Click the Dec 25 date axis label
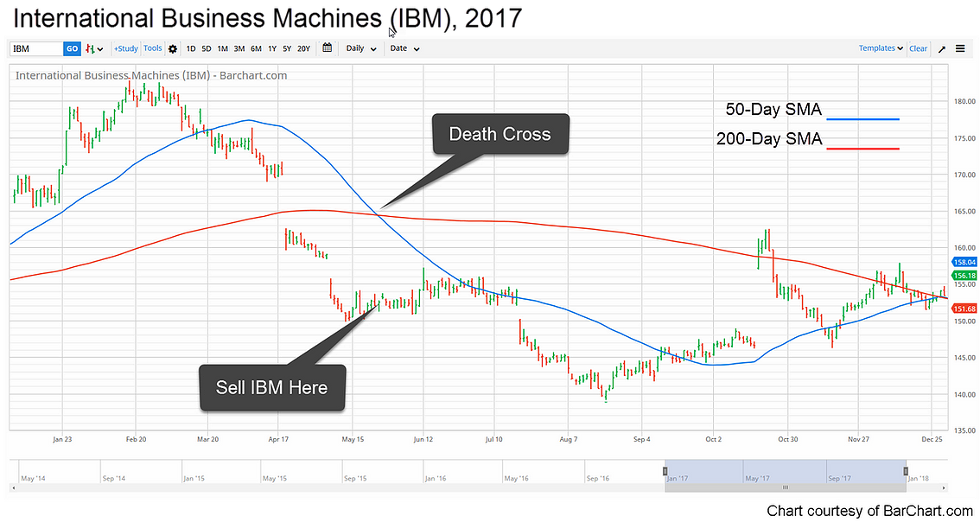This screenshot has width=980, height=522. click(x=932, y=440)
